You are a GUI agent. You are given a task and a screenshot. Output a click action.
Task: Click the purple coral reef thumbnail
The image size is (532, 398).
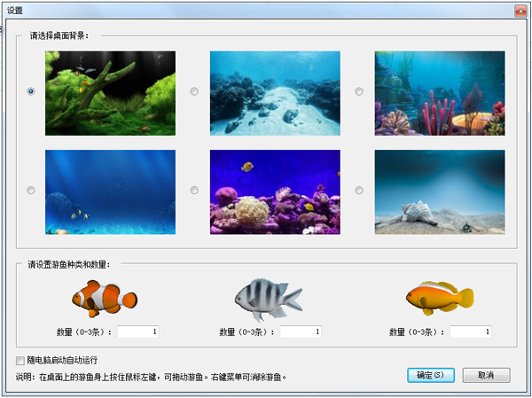[x=275, y=191]
